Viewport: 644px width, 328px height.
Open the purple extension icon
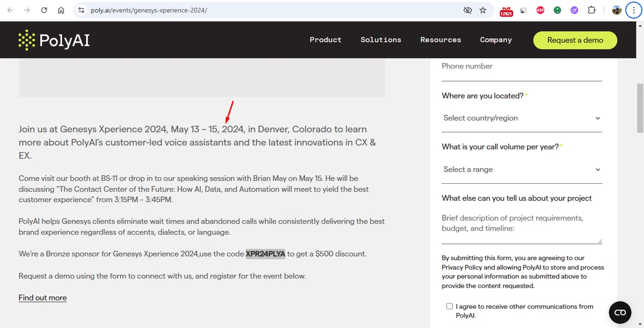tap(574, 10)
